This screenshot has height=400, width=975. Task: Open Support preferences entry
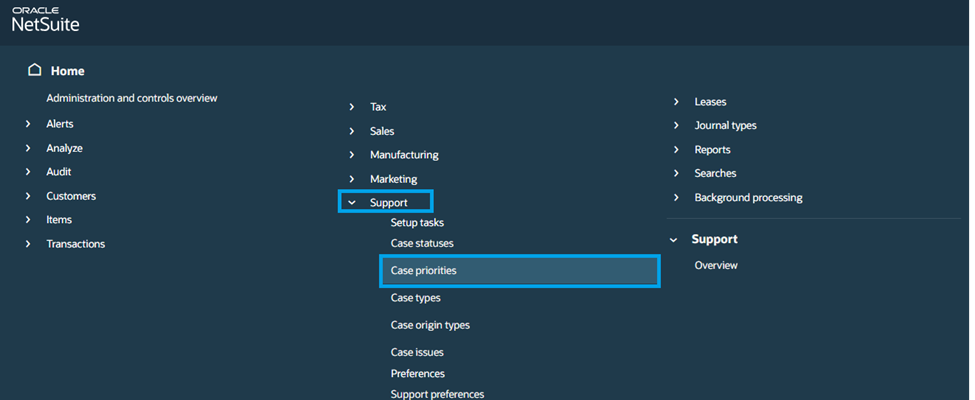[x=437, y=394]
